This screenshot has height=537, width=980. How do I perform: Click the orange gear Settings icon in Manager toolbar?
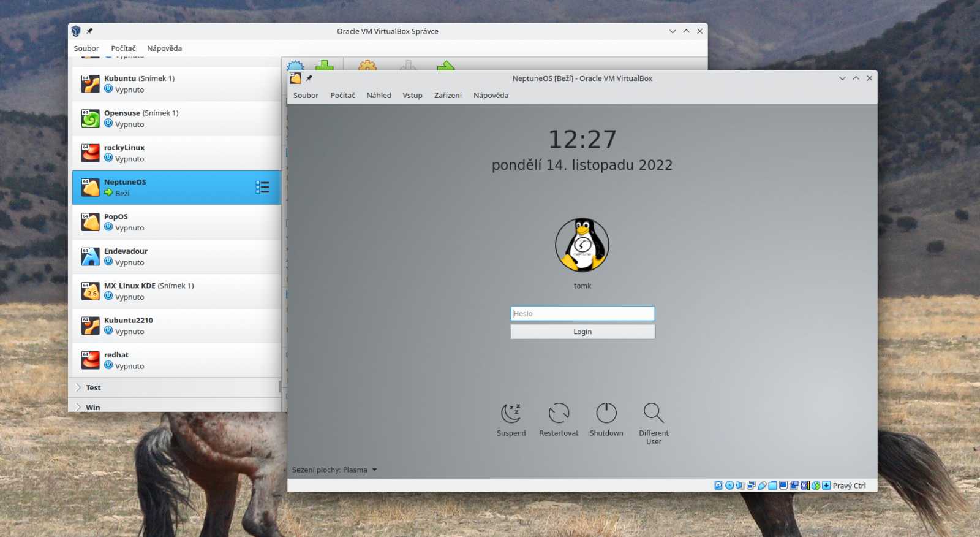tap(367, 66)
